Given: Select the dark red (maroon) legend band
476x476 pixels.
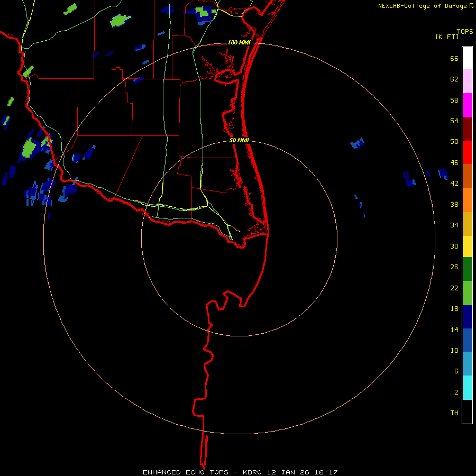Looking at the screenshot, I should [x=467, y=129].
